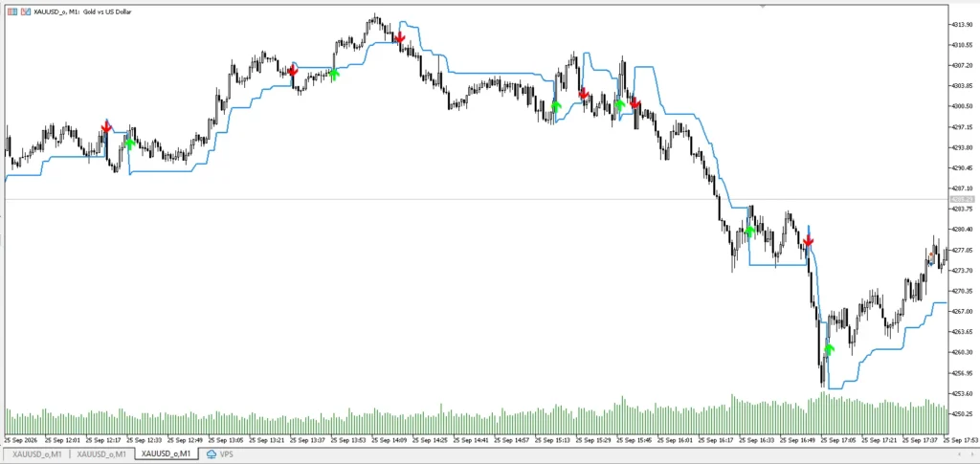
Task: Select the red sell arrow around 13:38
Action: [x=292, y=70]
